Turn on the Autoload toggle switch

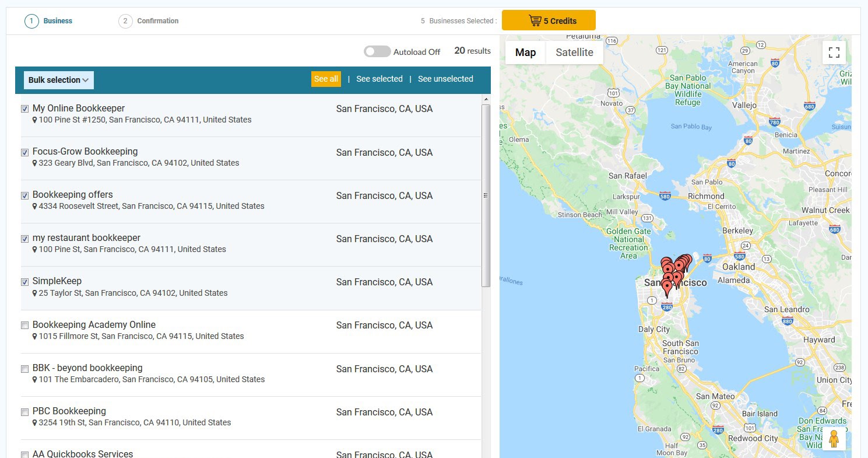point(377,51)
